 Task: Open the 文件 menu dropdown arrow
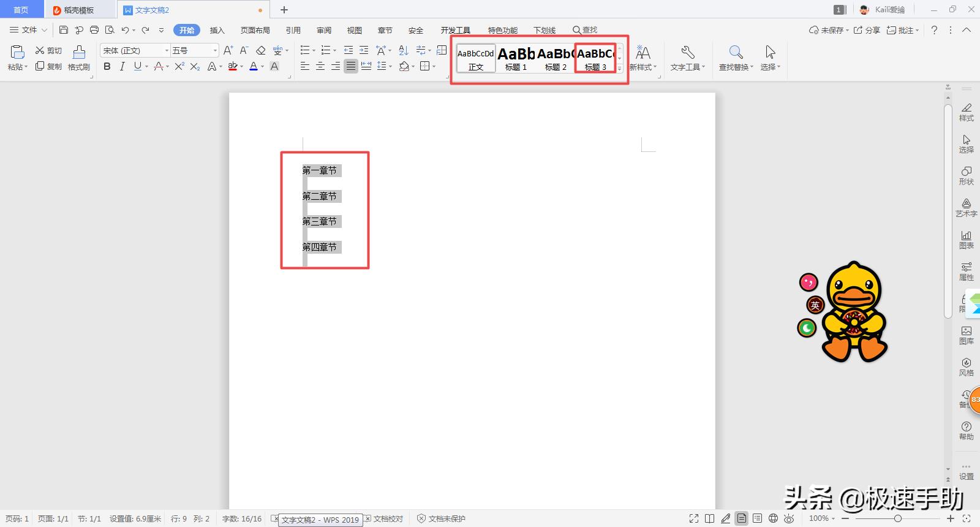[x=44, y=30]
